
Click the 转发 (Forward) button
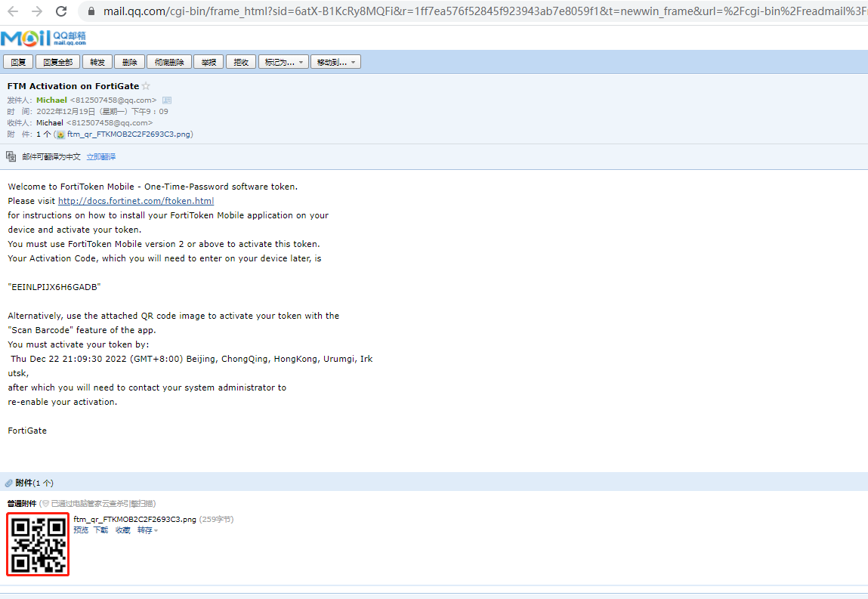point(97,62)
